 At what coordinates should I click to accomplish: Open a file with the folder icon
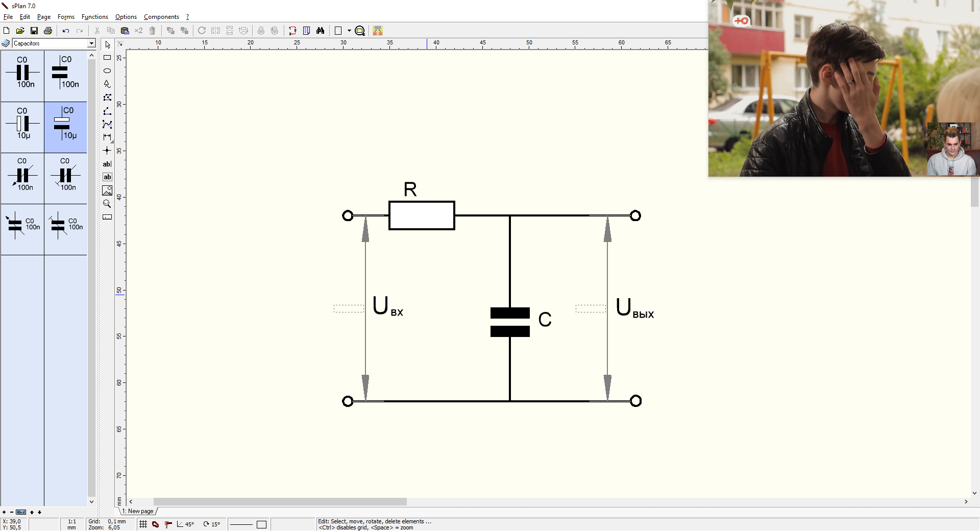pos(20,31)
